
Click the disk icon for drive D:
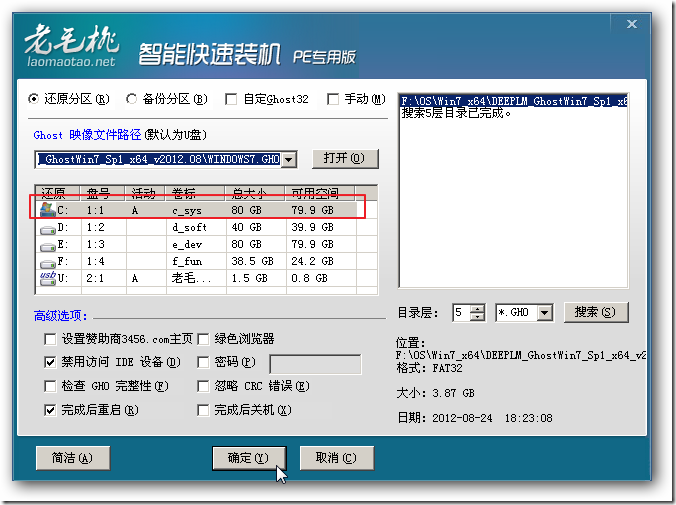coord(47,229)
